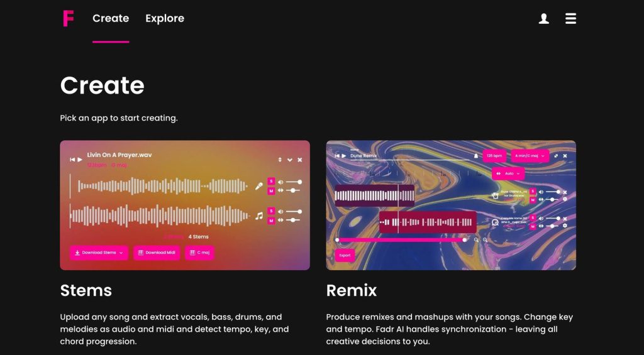The image size is (644, 355).
Task: Open the Auto stretch mode dropdown
Action: pos(508,173)
